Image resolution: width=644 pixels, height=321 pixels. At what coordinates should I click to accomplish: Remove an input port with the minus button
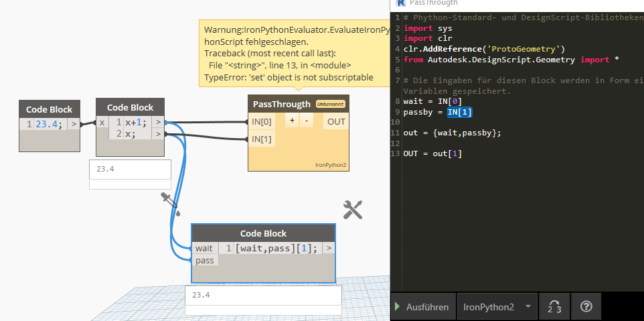307,121
